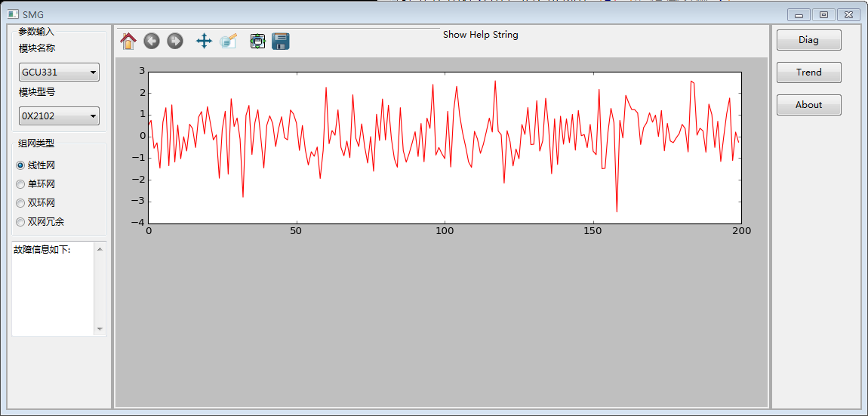This screenshot has height=416, width=868.
Task: Activate the Pan axes tool
Action: [x=205, y=41]
